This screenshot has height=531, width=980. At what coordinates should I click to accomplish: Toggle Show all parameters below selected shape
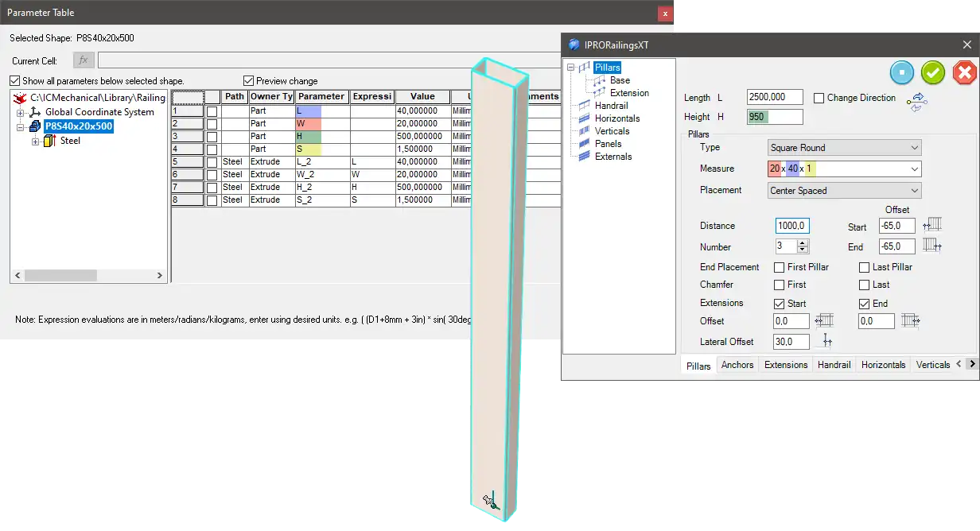coord(15,80)
